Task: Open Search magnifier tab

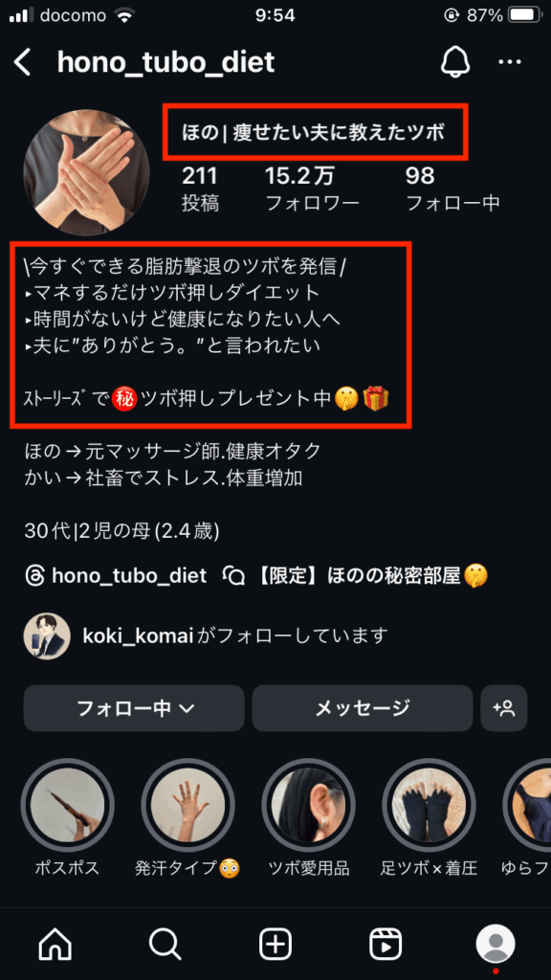Action: click(x=165, y=943)
